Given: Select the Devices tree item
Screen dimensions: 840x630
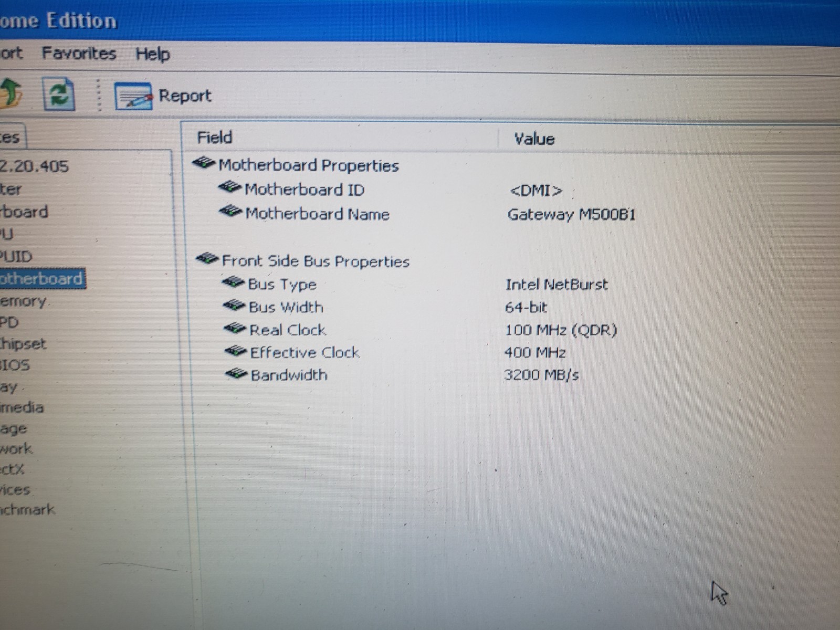Looking at the screenshot, I should (x=15, y=490).
